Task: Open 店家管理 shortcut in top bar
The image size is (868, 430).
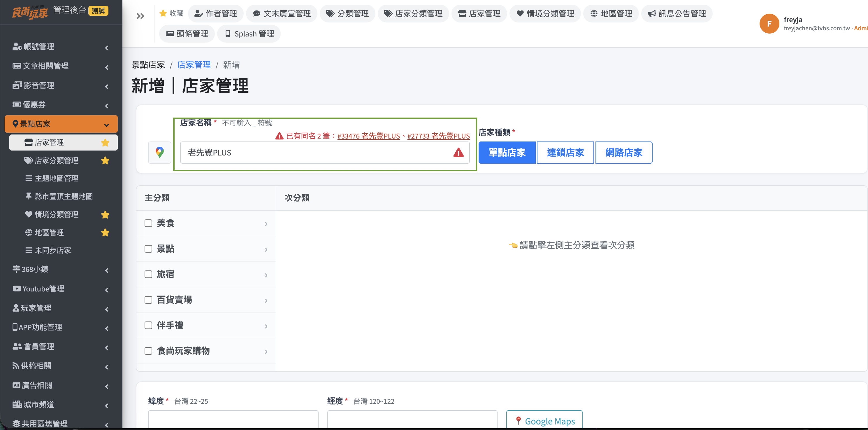Action: tap(479, 13)
